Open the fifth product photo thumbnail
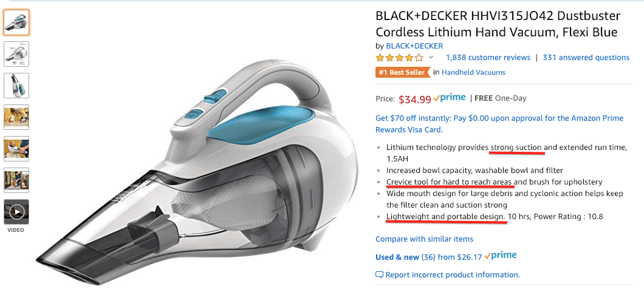Screen dimensions: 644x292 click(x=16, y=149)
